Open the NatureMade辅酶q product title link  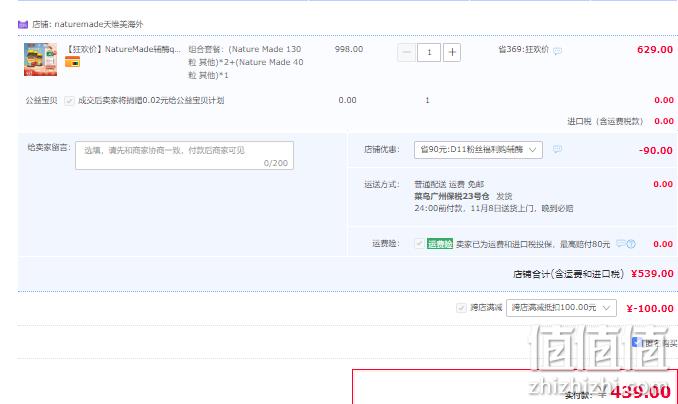click(x=123, y=49)
